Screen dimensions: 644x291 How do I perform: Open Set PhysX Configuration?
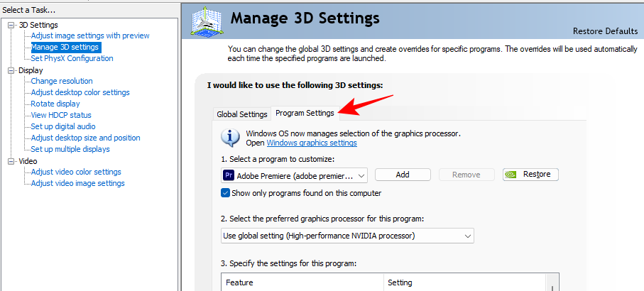[72, 58]
